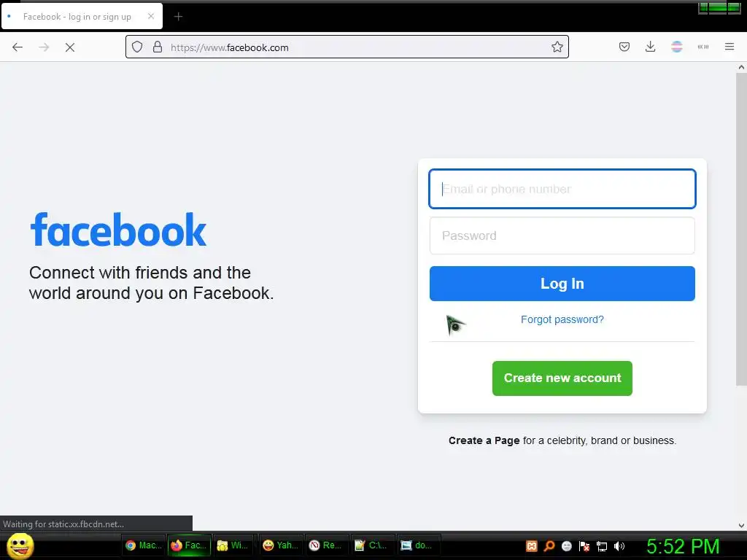Open the tracking protection shield icon
Viewport: 747px width, 560px height.
137,47
